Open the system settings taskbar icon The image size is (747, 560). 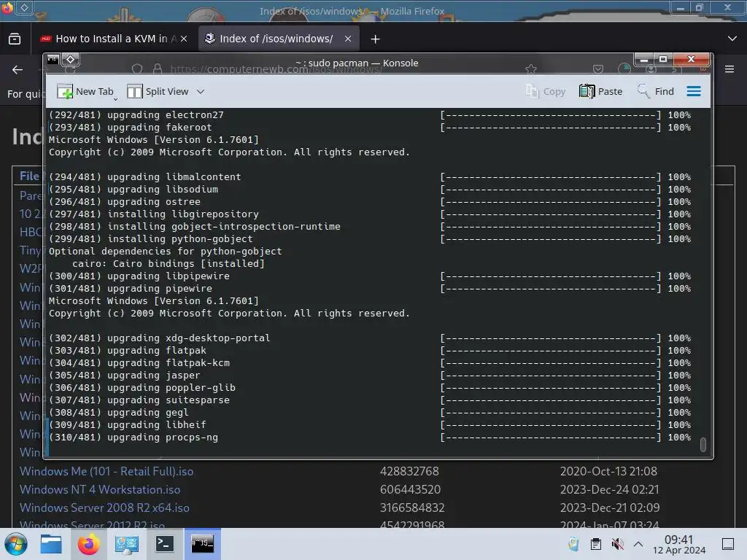[126, 544]
